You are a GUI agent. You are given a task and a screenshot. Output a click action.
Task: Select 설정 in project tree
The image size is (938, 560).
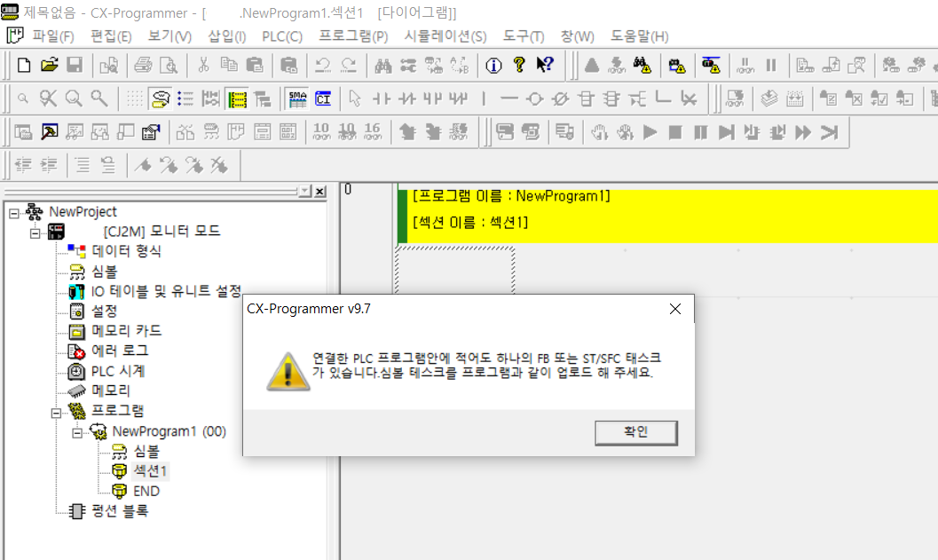pos(104,312)
